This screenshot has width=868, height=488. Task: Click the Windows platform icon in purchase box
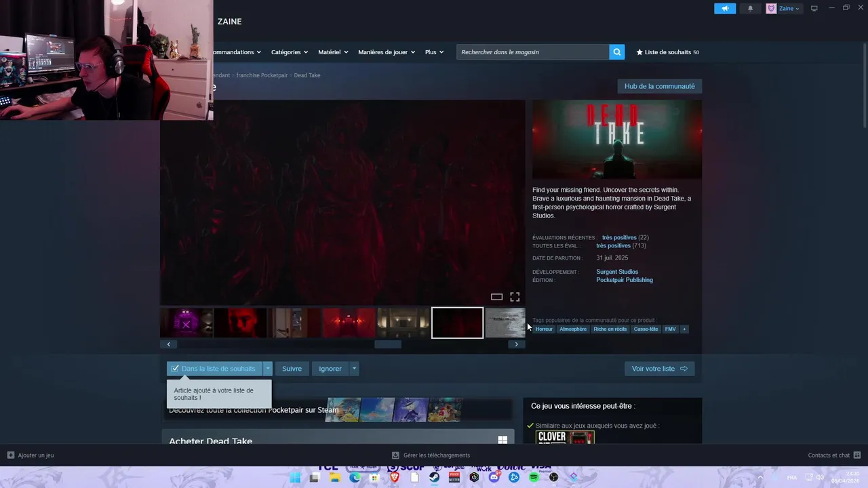tap(502, 441)
